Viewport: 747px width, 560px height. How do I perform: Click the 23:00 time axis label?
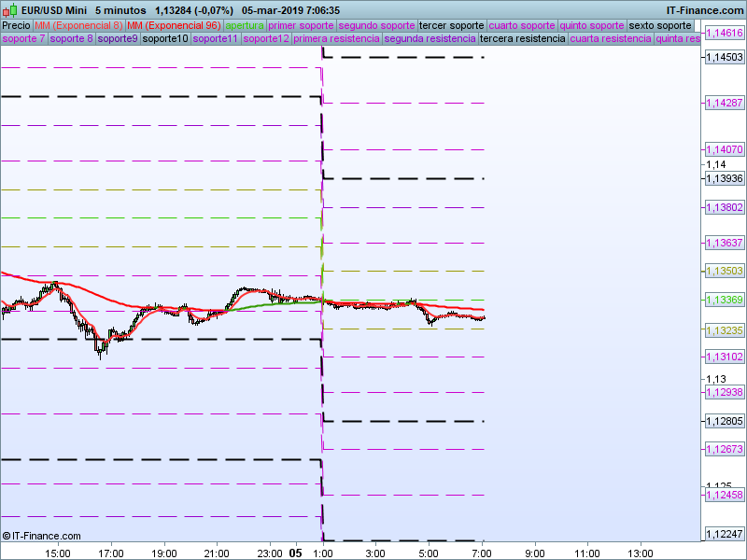click(270, 553)
